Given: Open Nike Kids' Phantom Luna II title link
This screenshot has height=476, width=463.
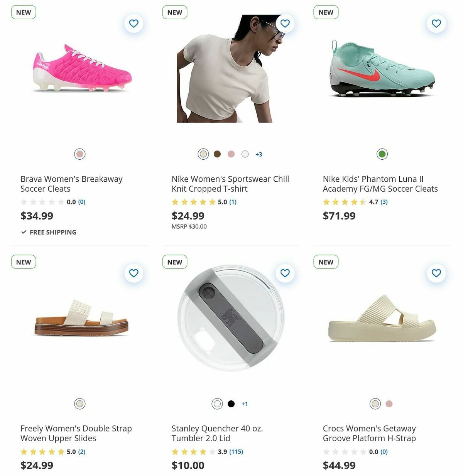Looking at the screenshot, I should click(380, 184).
